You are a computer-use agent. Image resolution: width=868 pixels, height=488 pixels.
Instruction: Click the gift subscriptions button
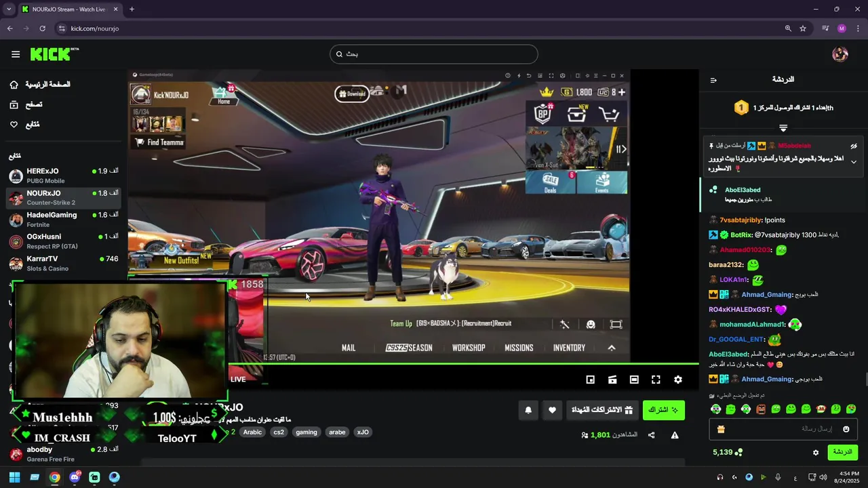coord(602,410)
